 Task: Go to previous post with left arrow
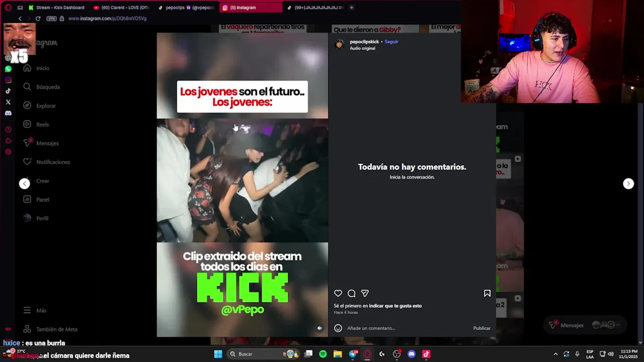tap(25, 184)
